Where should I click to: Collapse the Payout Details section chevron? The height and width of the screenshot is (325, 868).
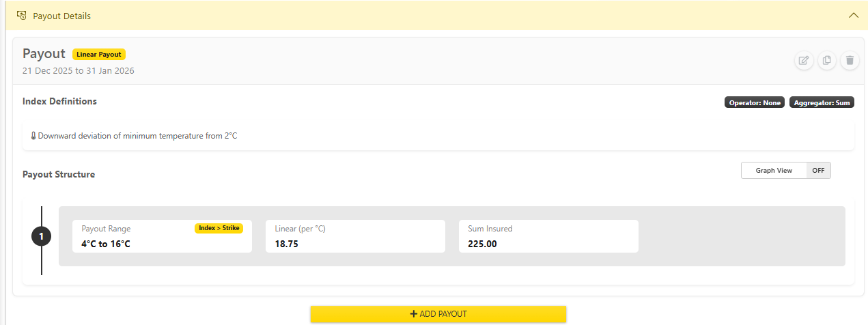click(853, 15)
